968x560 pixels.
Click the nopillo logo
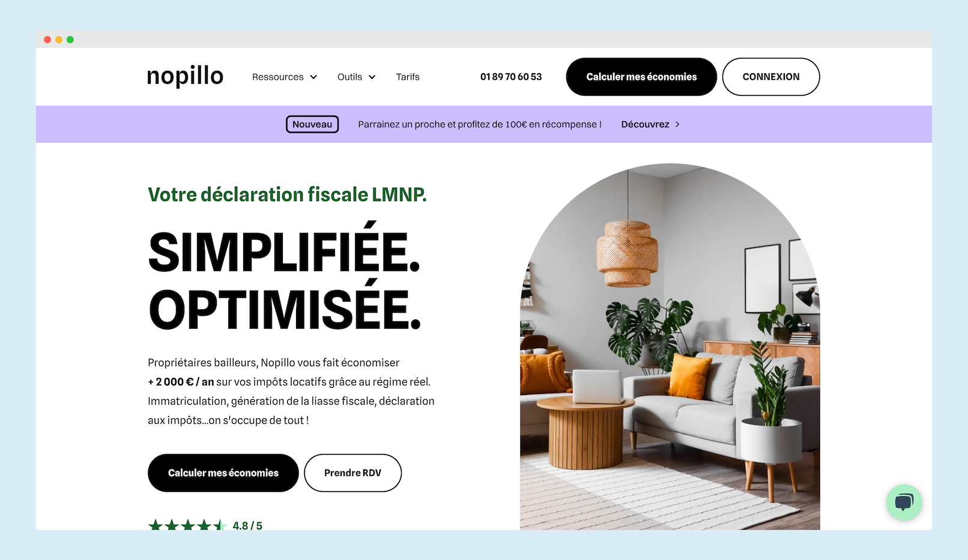click(x=185, y=76)
